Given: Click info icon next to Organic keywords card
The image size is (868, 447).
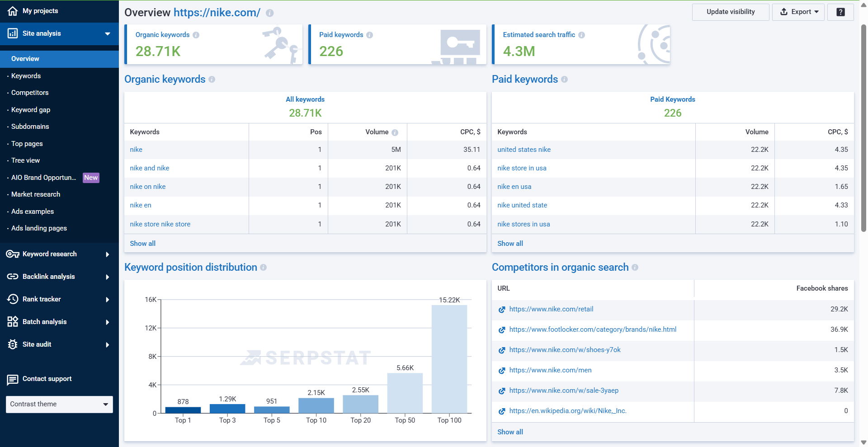Looking at the screenshot, I should (196, 35).
